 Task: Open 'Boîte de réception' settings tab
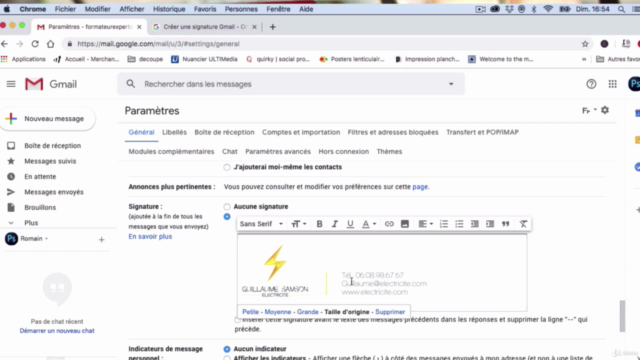pyautogui.click(x=224, y=132)
